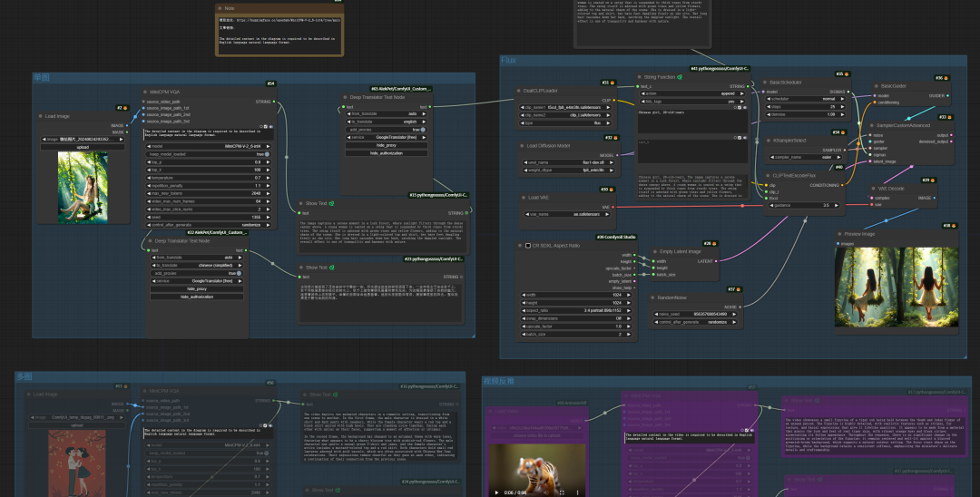
Task: Collapse the VAE Decode node using its dot
Action: [x=874, y=188]
